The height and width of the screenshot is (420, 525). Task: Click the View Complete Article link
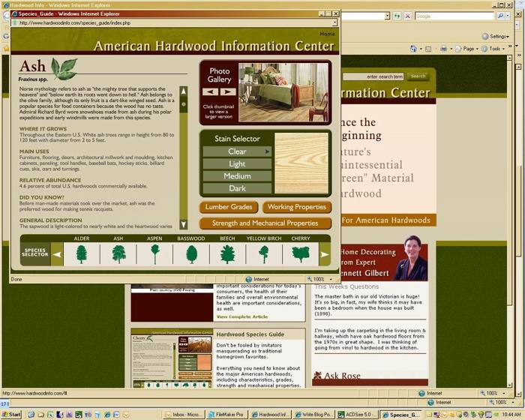pos(242,316)
